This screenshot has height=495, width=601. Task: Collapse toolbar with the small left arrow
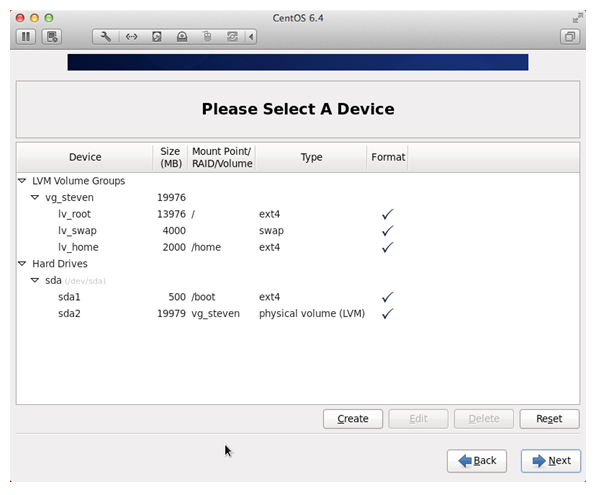(x=251, y=37)
